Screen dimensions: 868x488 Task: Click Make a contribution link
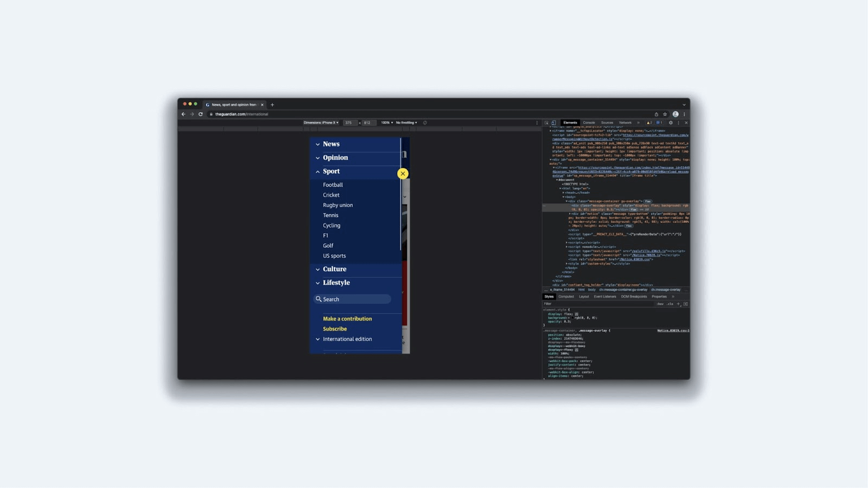[x=347, y=319]
